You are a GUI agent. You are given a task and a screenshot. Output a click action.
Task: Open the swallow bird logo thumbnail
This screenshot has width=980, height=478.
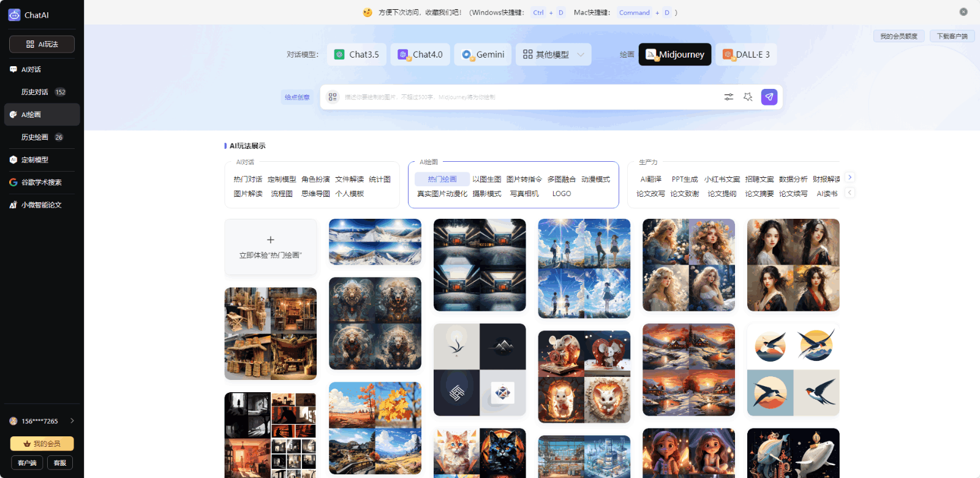click(793, 370)
